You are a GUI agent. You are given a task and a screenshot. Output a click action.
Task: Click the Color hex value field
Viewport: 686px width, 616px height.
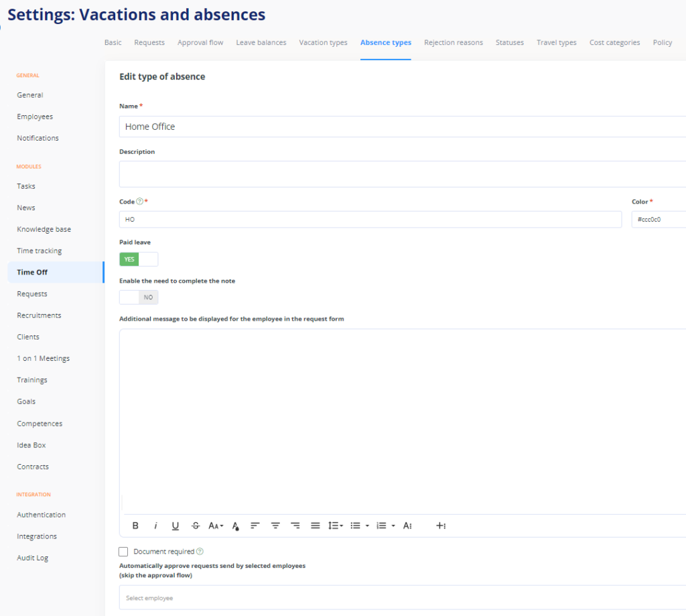[x=658, y=220]
